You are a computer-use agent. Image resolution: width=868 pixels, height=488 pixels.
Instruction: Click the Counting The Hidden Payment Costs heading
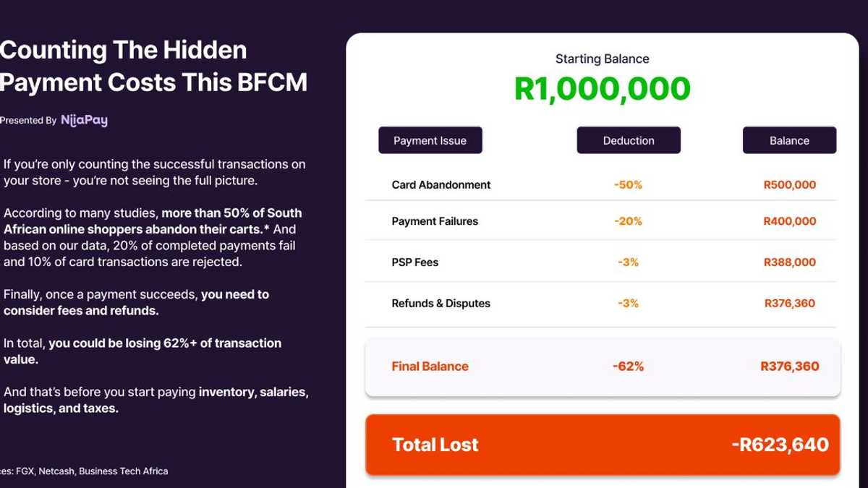pos(153,66)
